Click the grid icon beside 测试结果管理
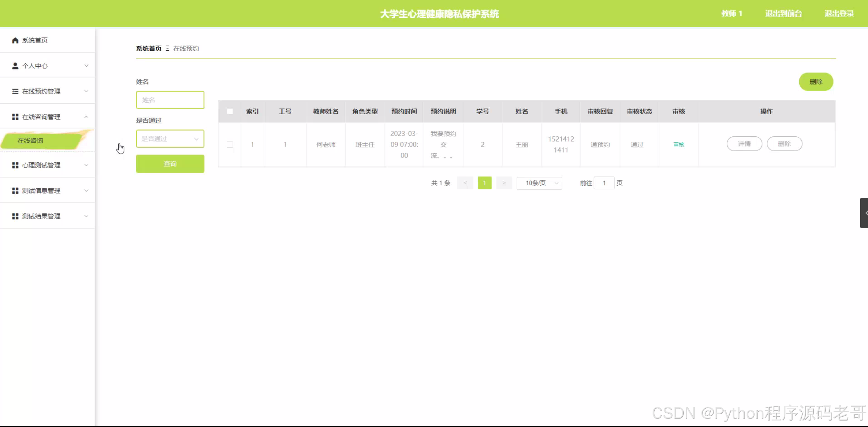 coord(15,216)
